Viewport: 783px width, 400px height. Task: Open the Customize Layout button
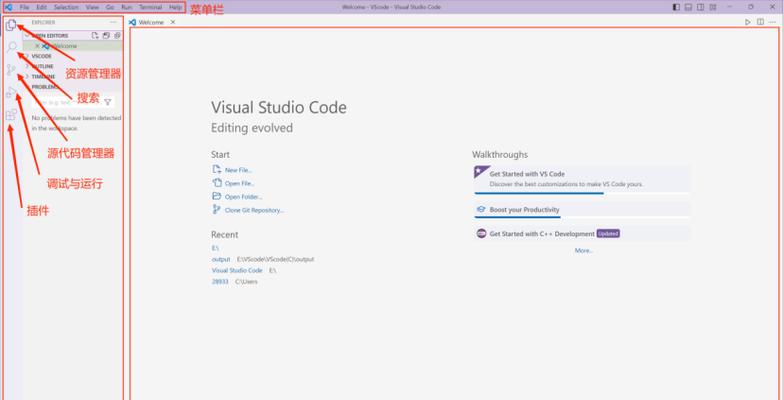[713, 7]
